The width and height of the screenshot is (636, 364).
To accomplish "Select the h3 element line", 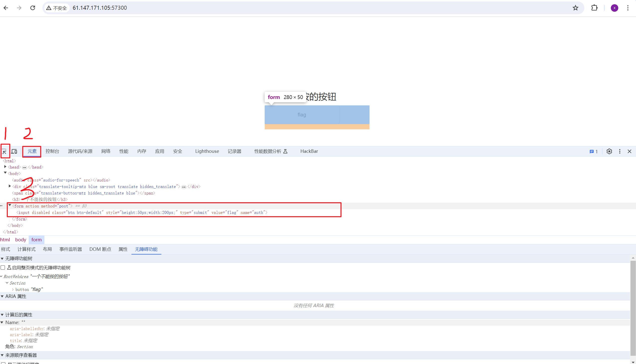I will (x=40, y=199).
